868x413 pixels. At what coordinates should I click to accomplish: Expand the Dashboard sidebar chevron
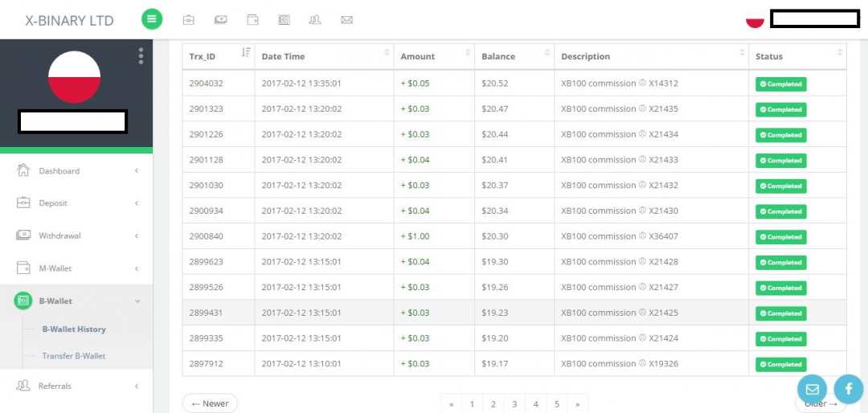pos(137,171)
